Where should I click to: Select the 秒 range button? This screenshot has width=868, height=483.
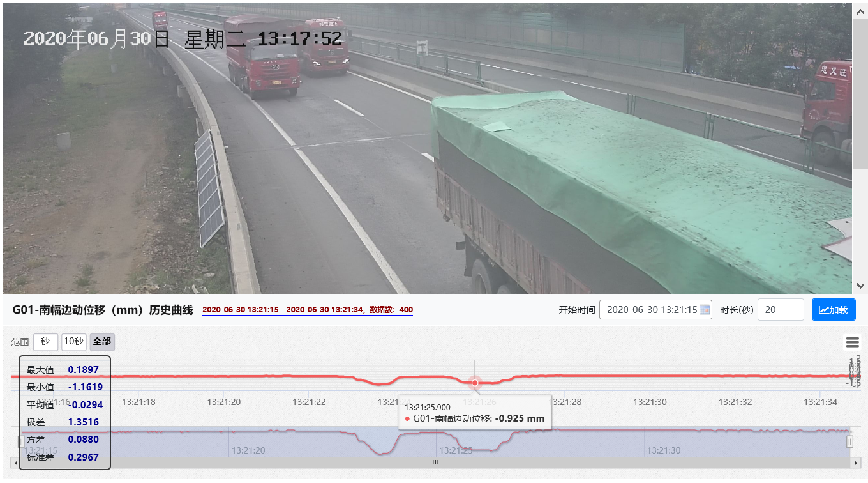point(45,342)
